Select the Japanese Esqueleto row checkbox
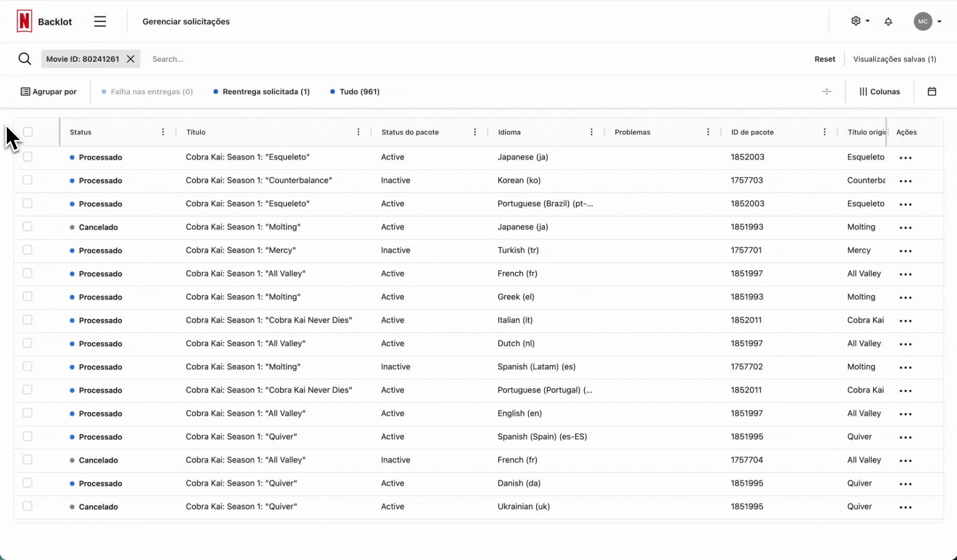The image size is (957, 560). pos(28,157)
